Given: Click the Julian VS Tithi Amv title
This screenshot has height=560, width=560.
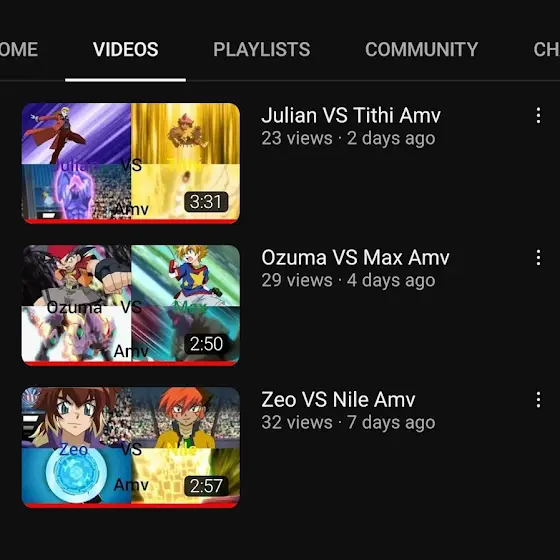Looking at the screenshot, I should [x=351, y=115].
